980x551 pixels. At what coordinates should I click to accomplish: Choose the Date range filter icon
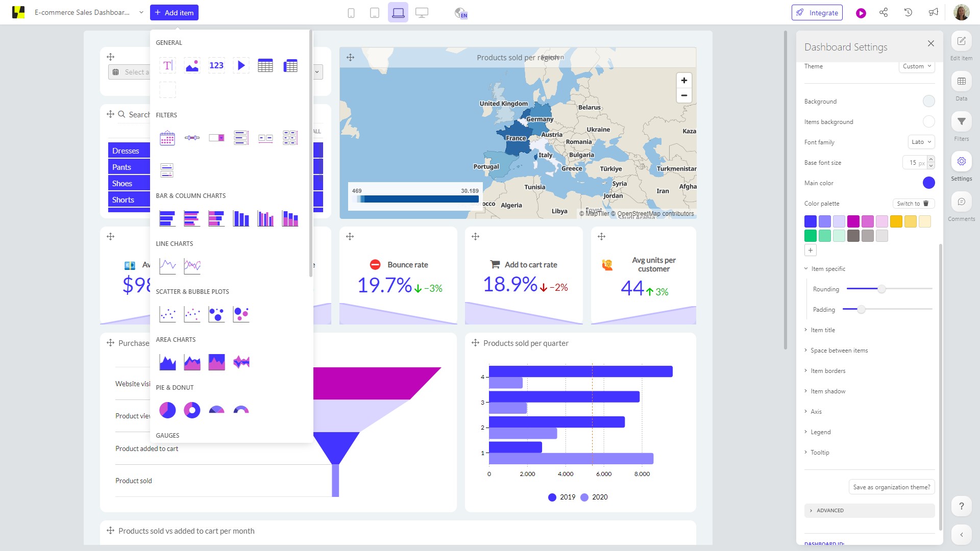pos(167,137)
